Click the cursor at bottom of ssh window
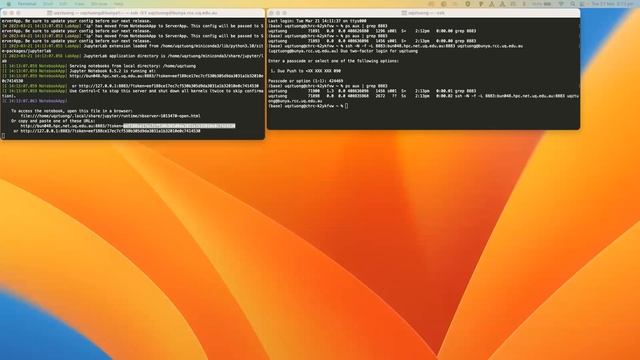 pos(4,136)
